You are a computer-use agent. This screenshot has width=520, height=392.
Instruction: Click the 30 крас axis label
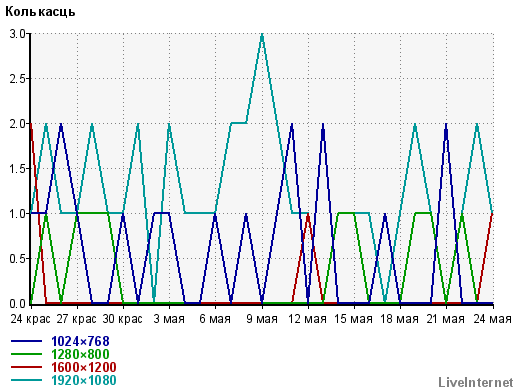point(122,319)
